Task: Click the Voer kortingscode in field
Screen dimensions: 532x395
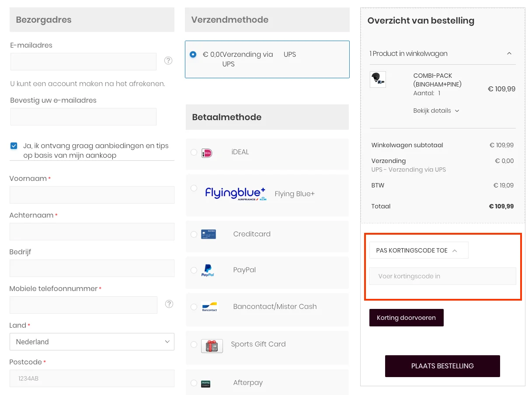Action: click(x=442, y=276)
